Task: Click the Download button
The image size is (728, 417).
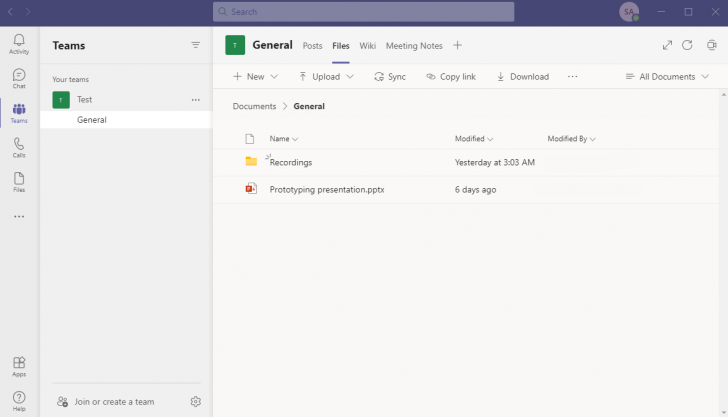Action: pos(522,77)
